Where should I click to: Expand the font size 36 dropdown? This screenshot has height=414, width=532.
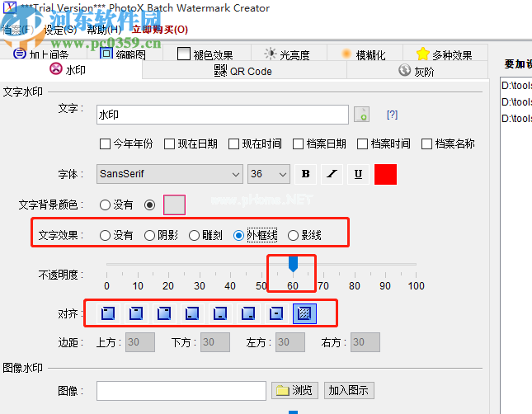269,174
